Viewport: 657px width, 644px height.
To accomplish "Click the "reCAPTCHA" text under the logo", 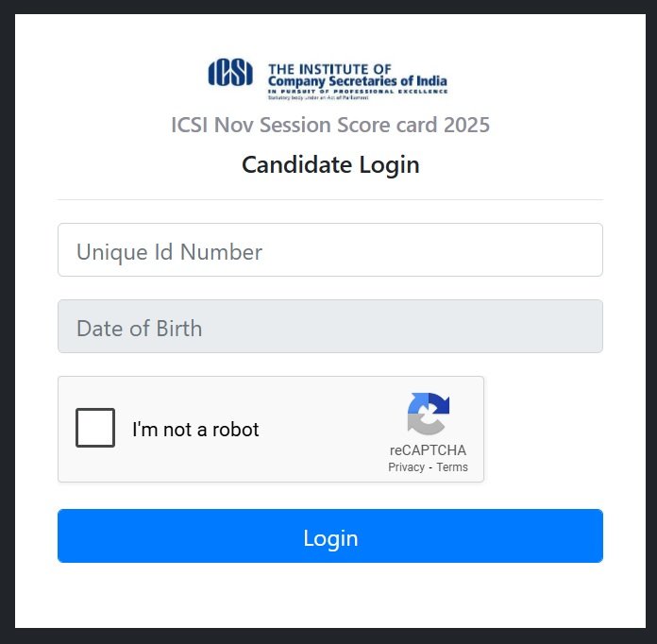I will tap(428, 450).
